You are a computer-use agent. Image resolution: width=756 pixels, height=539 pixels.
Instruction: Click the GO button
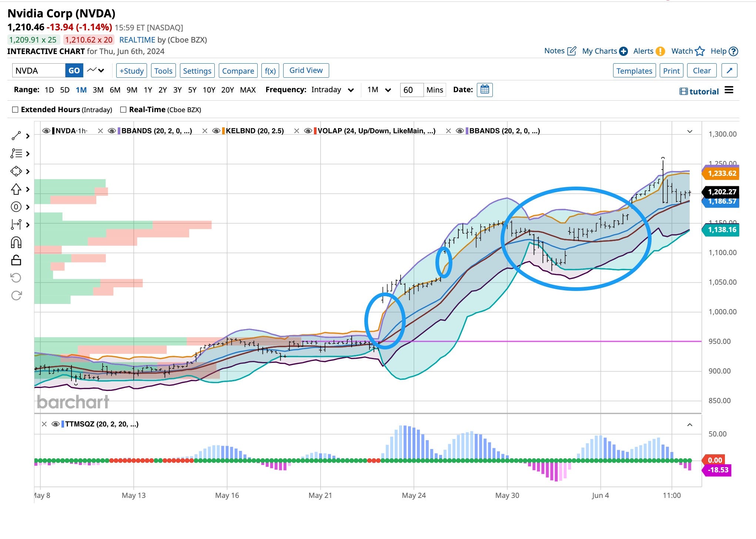(74, 70)
